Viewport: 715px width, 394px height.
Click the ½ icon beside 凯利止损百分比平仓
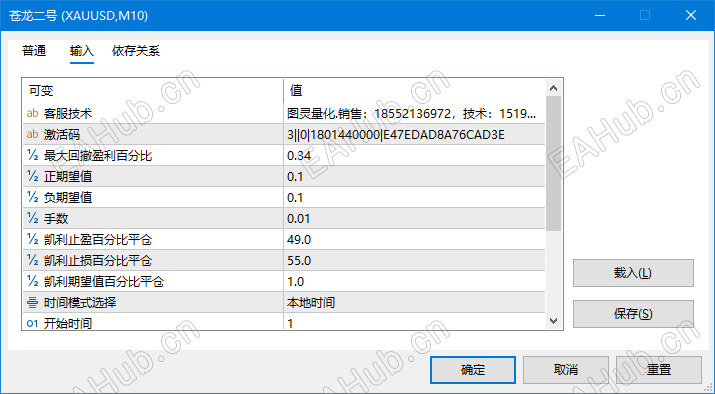click(32, 260)
